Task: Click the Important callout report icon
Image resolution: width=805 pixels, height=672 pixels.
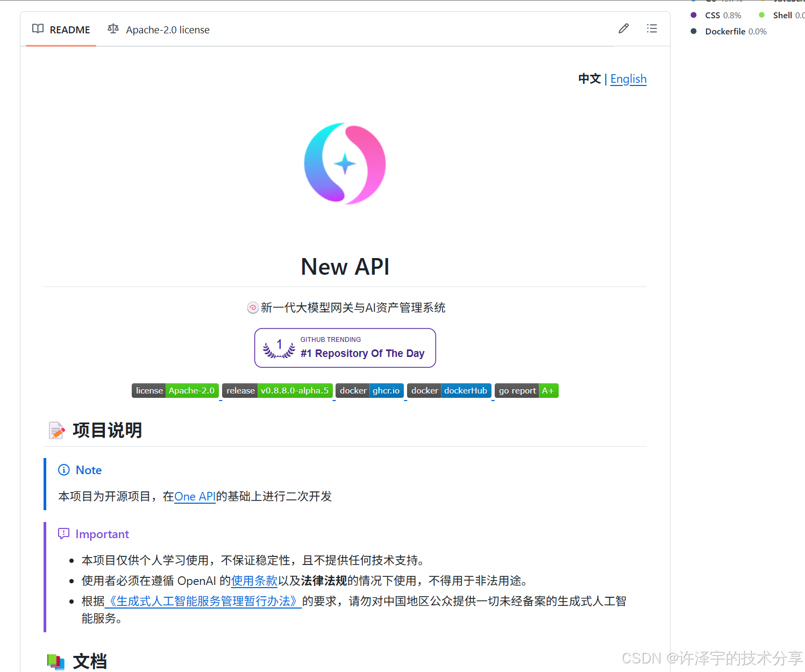Action: (x=64, y=533)
